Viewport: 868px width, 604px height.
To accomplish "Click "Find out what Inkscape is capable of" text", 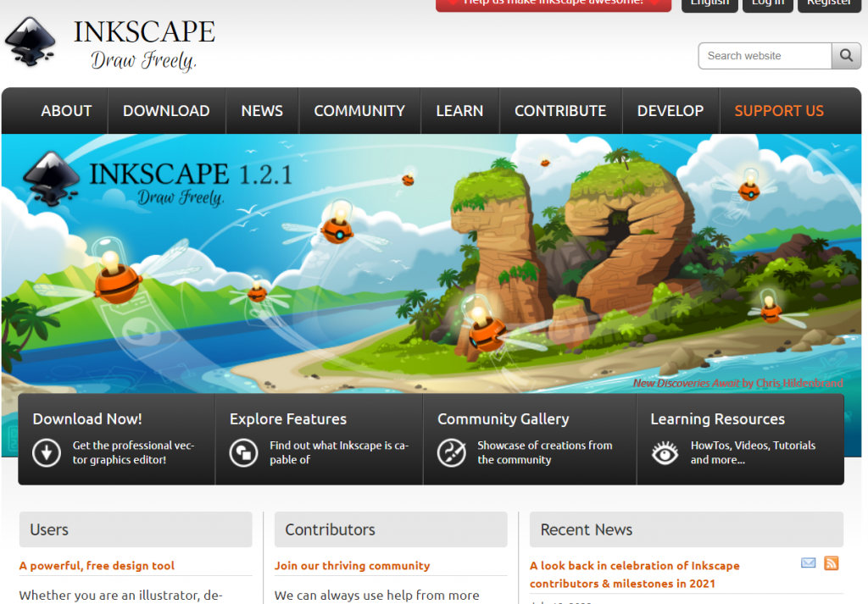I will [x=339, y=452].
